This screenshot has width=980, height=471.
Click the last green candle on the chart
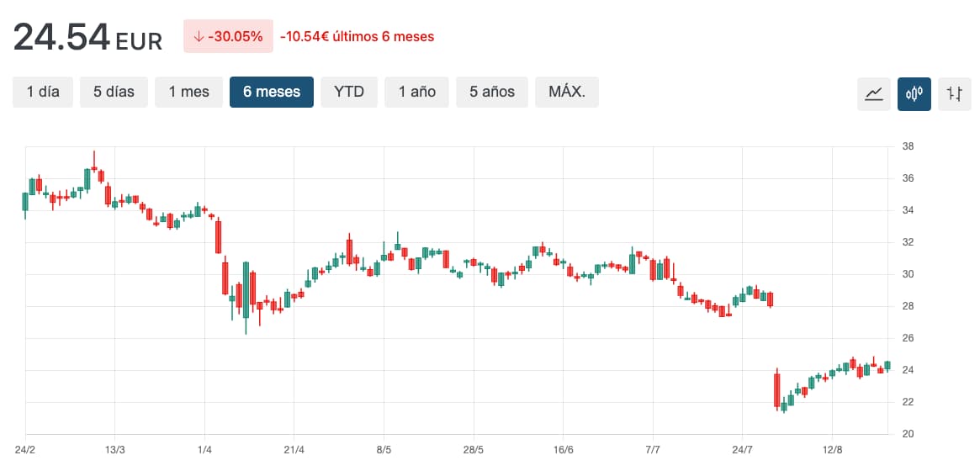[887, 365]
